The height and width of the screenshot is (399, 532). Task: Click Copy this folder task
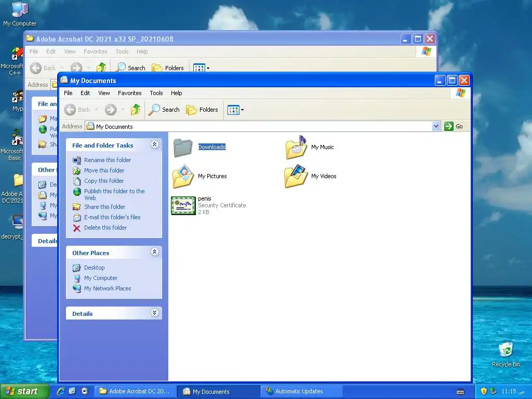click(104, 181)
